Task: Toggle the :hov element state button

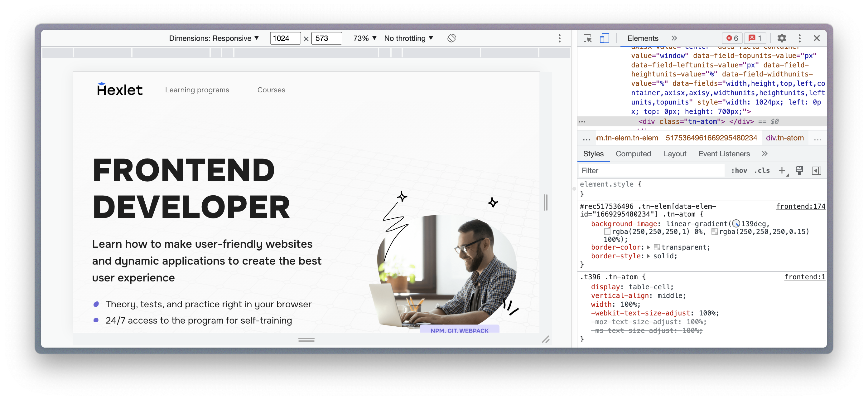Action: point(739,171)
